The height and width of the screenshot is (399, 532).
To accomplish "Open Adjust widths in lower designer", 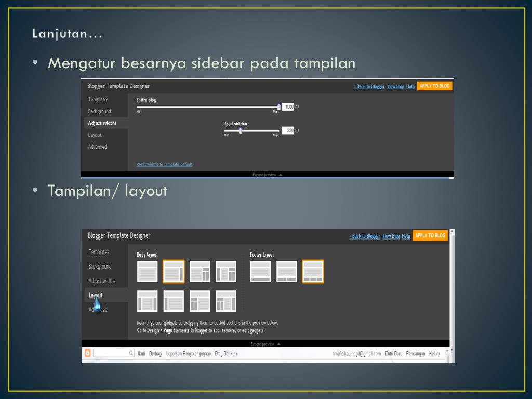I will click(x=102, y=281).
